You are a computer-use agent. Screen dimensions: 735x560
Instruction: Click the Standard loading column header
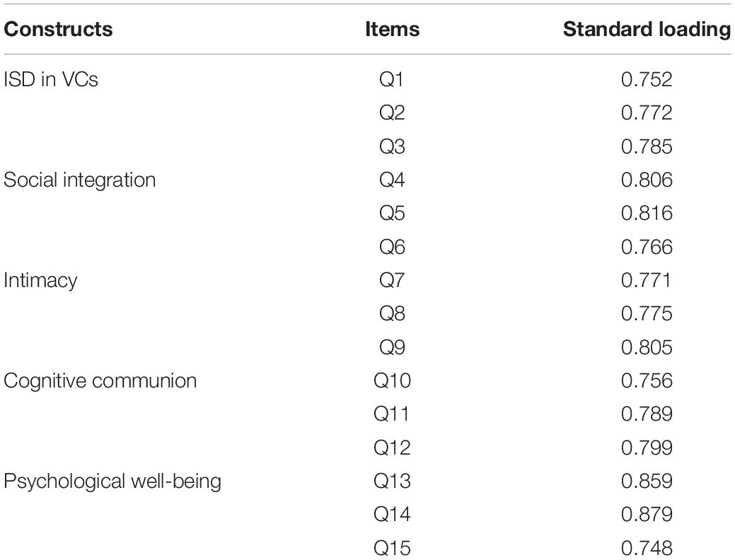[x=647, y=29]
